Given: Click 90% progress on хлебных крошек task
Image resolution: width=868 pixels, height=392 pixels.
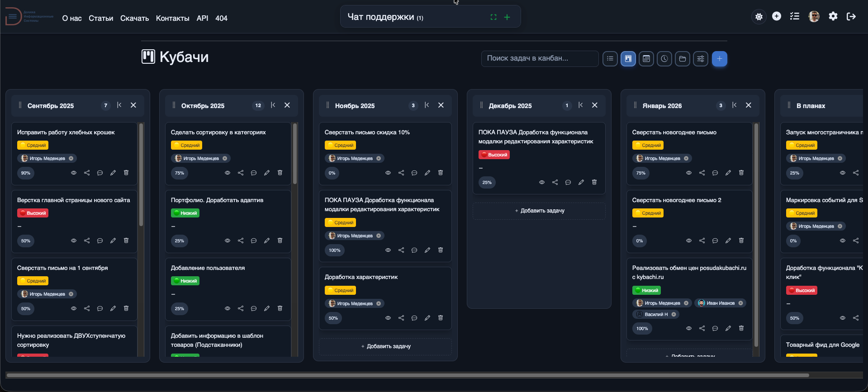Looking at the screenshot, I should point(26,173).
